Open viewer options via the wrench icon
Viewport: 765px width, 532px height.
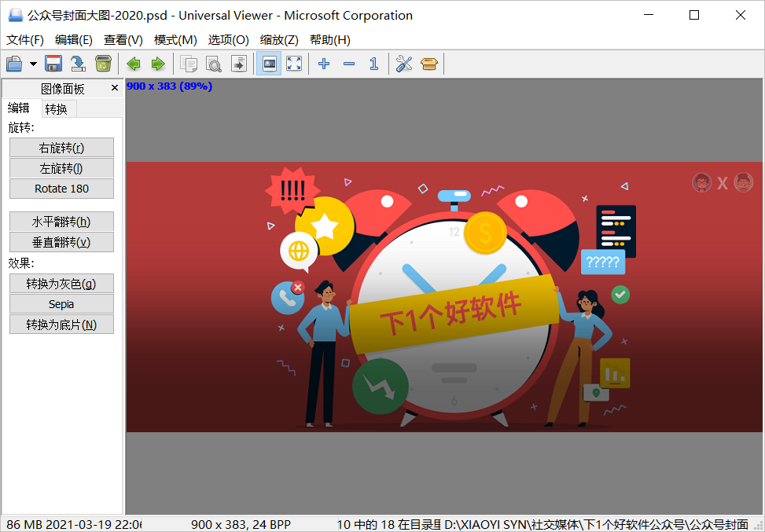[x=404, y=64]
